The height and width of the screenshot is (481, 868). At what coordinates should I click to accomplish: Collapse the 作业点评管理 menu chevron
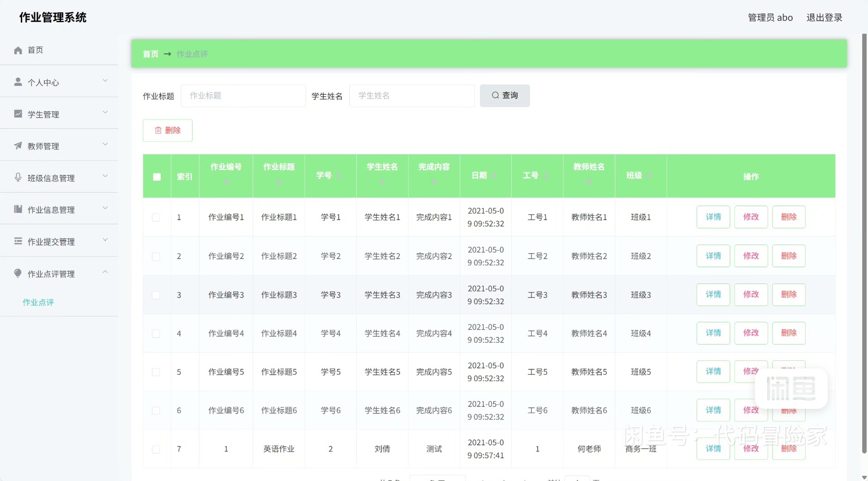(x=105, y=272)
